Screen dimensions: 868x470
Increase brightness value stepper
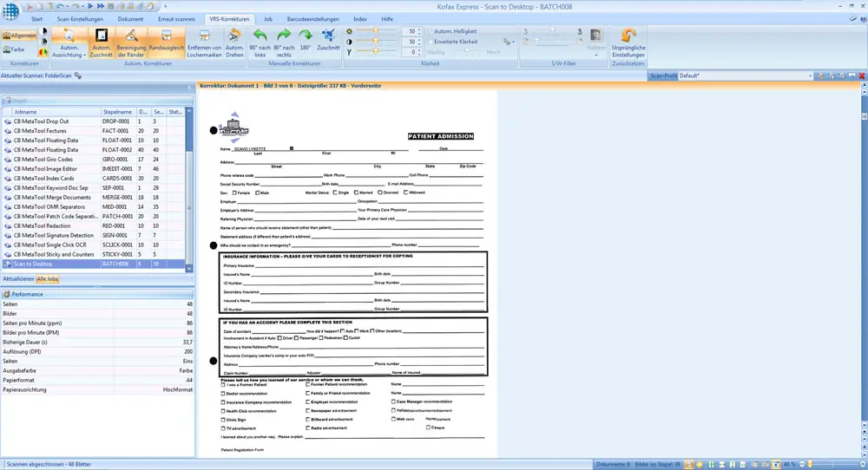click(419, 29)
